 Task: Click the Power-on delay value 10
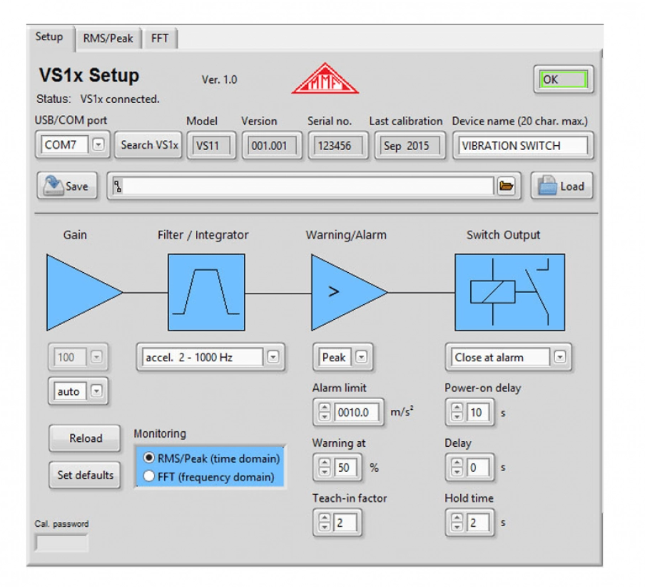(x=478, y=412)
